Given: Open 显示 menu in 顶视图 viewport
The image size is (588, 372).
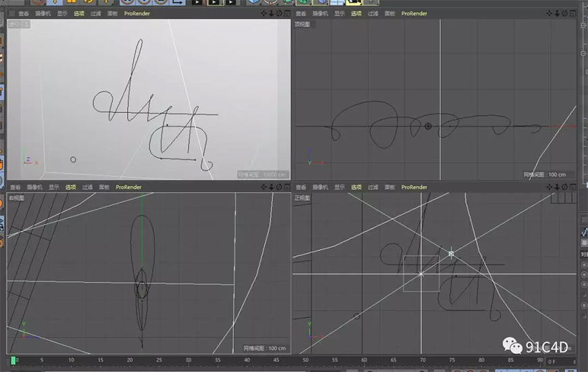Looking at the screenshot, I should [x=339, y=14].
